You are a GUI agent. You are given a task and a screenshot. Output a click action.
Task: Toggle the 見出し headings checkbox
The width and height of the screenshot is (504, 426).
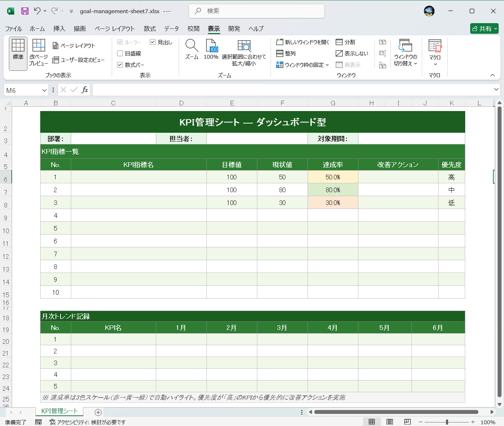click(x=153, y=42)
